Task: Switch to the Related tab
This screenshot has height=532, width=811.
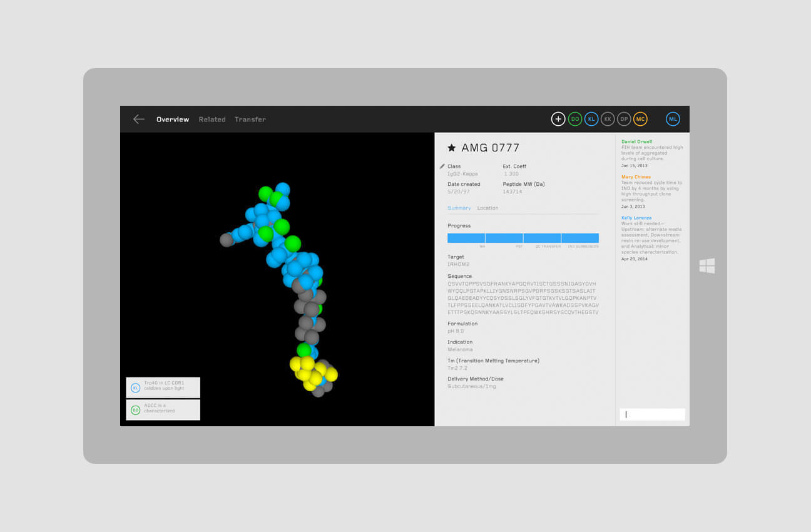Action: (x=212, y=119)
